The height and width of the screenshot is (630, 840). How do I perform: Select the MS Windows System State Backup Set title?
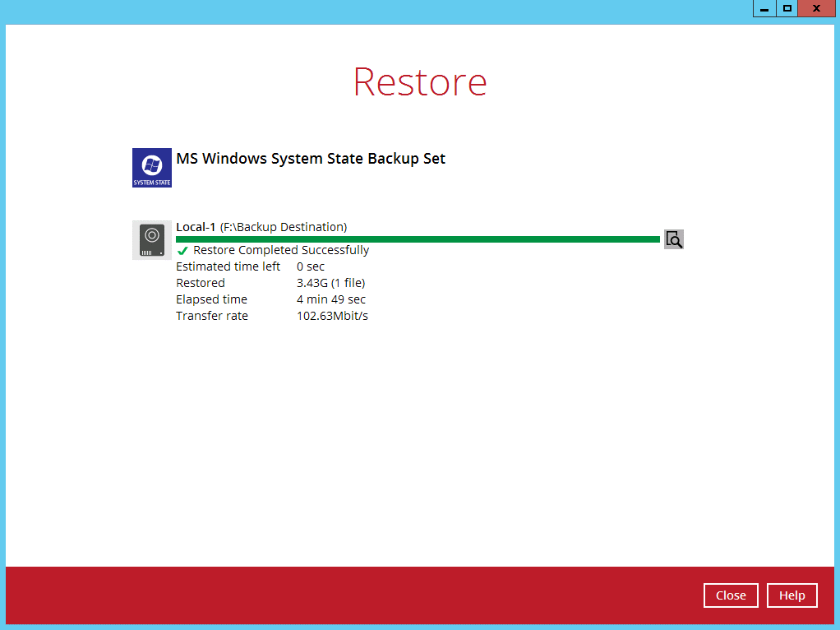311,159
